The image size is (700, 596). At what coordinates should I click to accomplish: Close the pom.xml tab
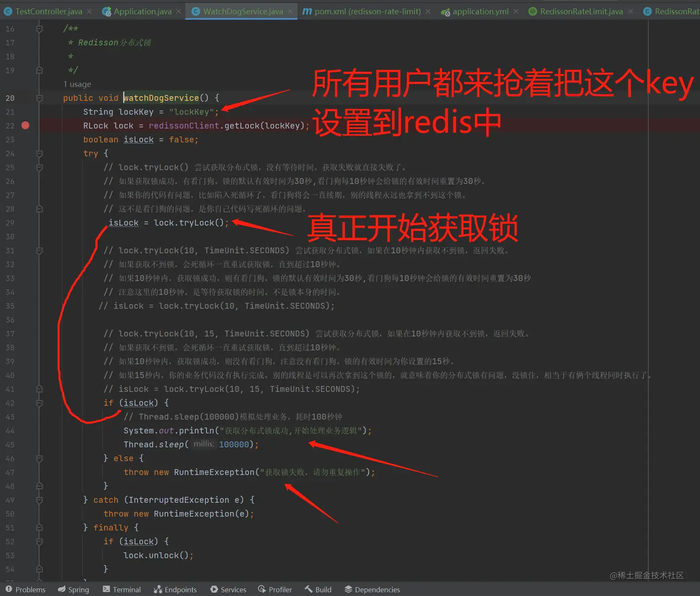tap(428, 12)
